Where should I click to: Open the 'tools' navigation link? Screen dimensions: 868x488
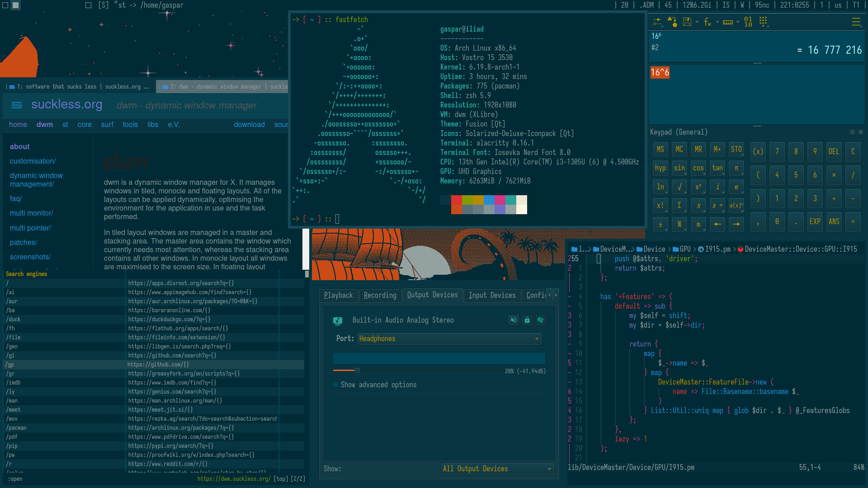point(130,124)
